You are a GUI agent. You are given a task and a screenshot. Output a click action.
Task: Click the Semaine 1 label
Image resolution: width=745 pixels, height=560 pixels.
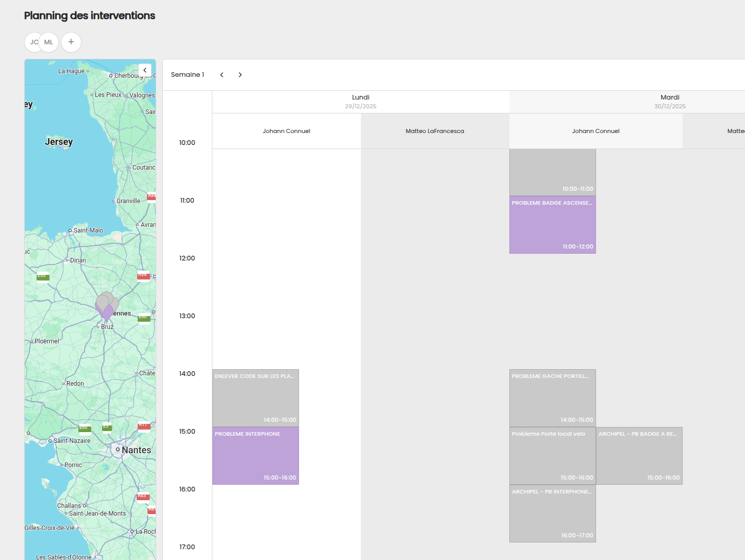click(x=188, y=75)
